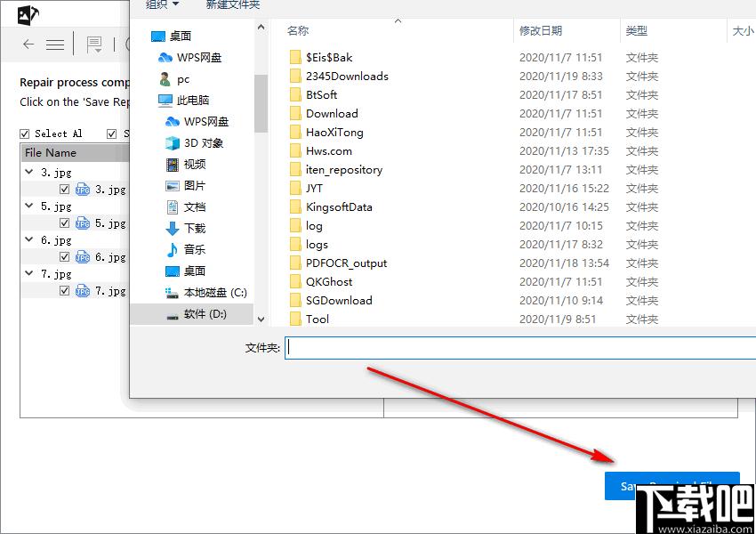Select the PDFOCR_output folder icon
The image size is (756, 534).
[295, 263]
